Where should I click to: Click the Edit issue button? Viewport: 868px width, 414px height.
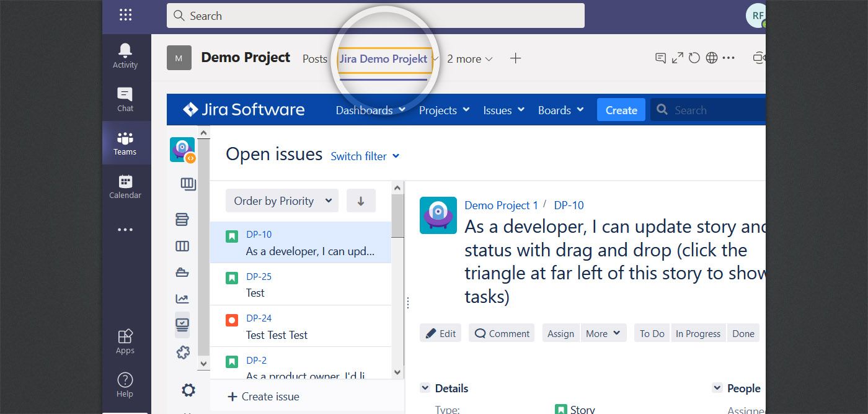tap(440, 333)
